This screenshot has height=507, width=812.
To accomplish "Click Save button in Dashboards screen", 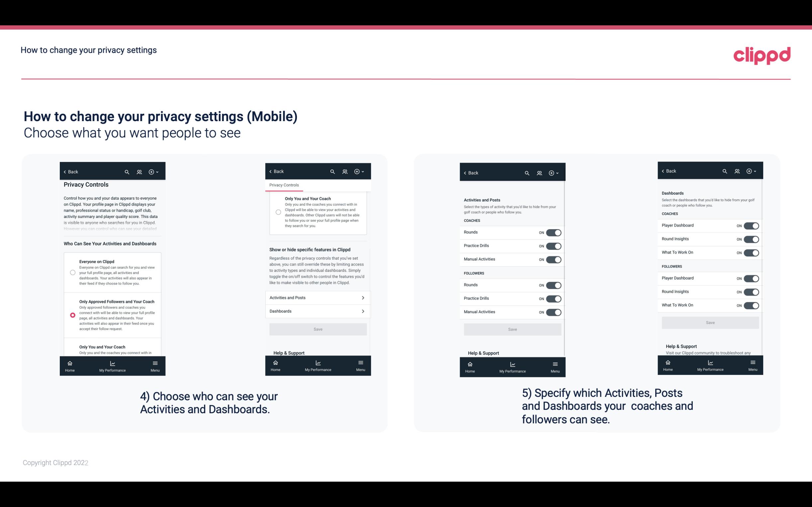I will tap(710, 323).
